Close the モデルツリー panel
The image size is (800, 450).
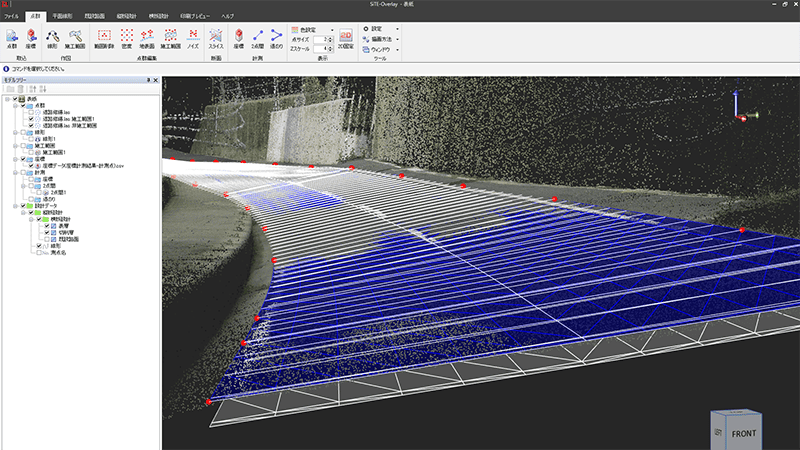[x=156, y=80]
